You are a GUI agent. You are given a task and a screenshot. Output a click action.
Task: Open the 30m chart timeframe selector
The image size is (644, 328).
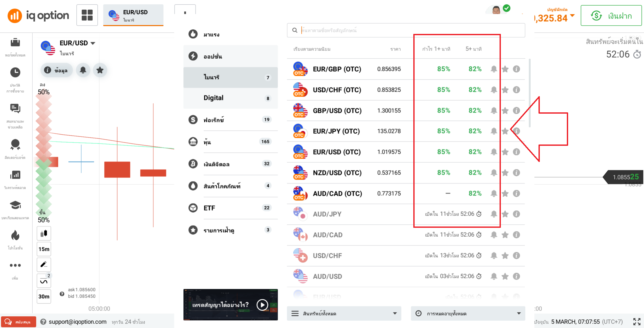[44, 296]
